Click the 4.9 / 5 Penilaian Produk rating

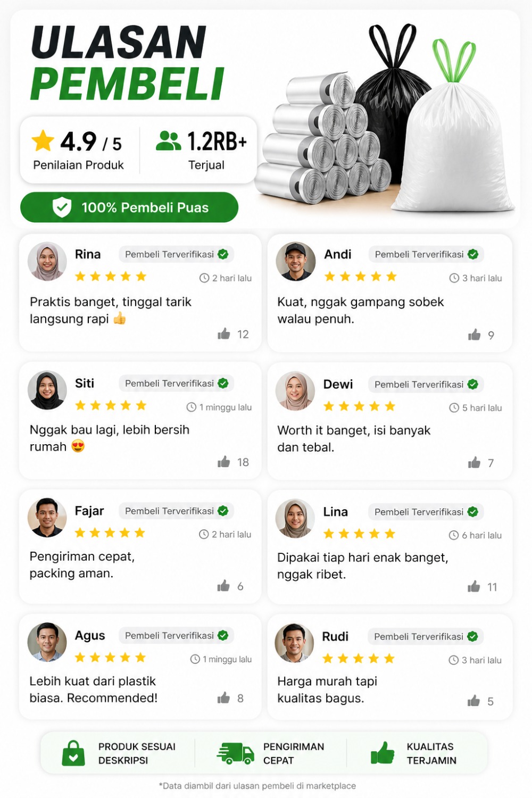79,150
